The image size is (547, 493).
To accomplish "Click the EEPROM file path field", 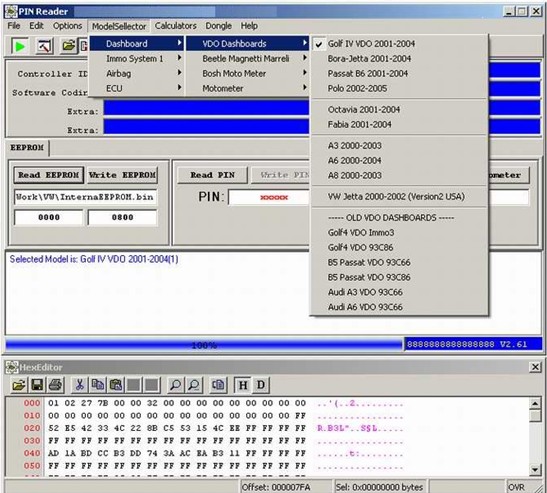I will tap(85, 197).
